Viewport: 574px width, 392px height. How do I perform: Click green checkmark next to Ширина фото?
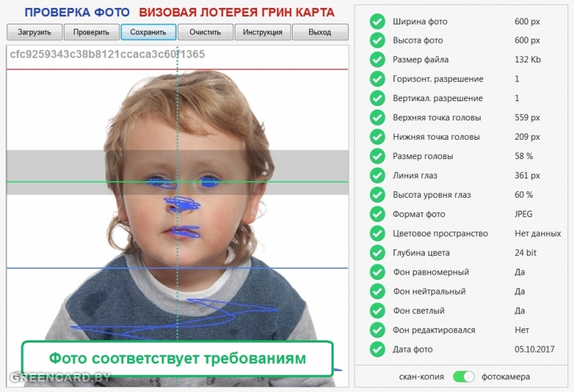click(x=377, y=21)
